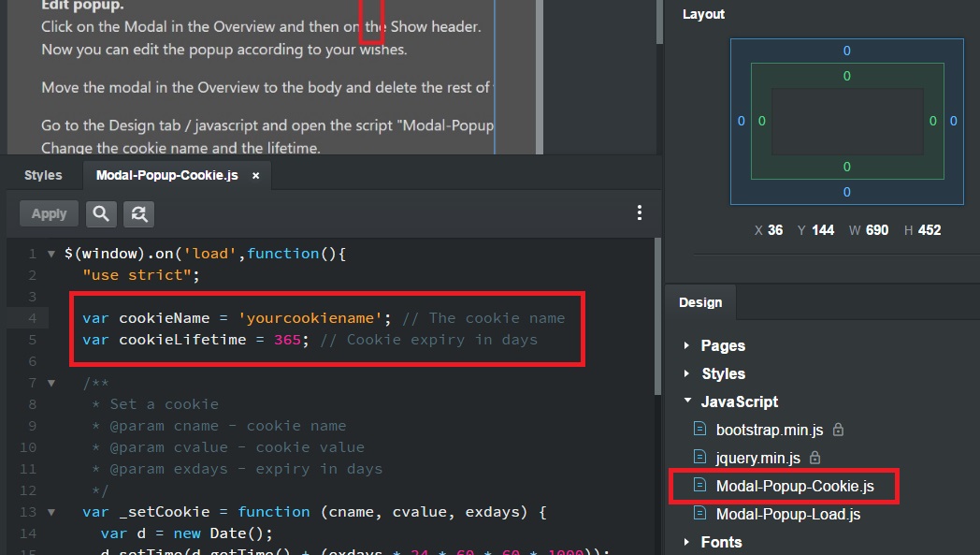Click the code editor's vertical scrollbar
The height and width of the screenshot is (555, 980).
(656, 316)
